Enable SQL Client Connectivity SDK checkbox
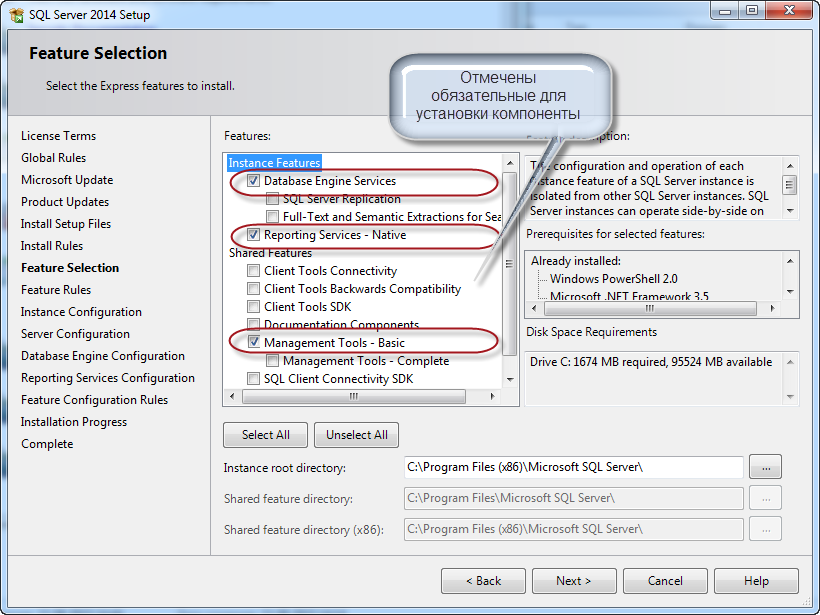The height and width of the screenshot is (615, 820). pos(254,379)
